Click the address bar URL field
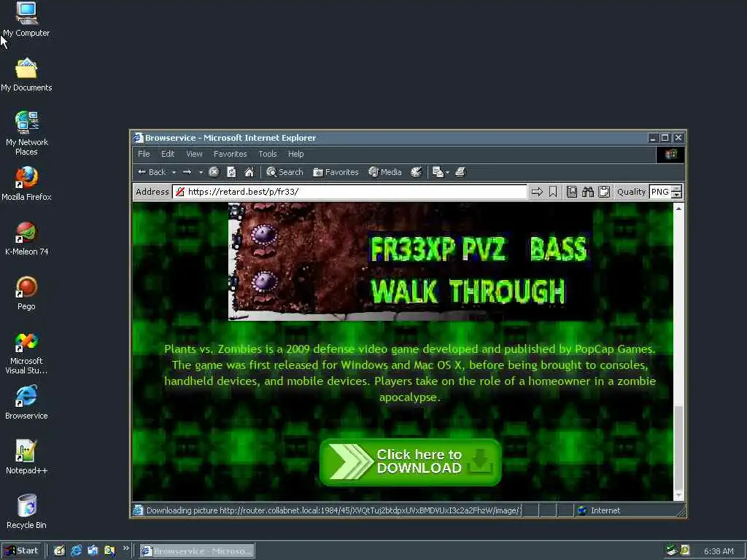Image resolution: width=747 pixels, height=560 pixels. coord(350,192)
